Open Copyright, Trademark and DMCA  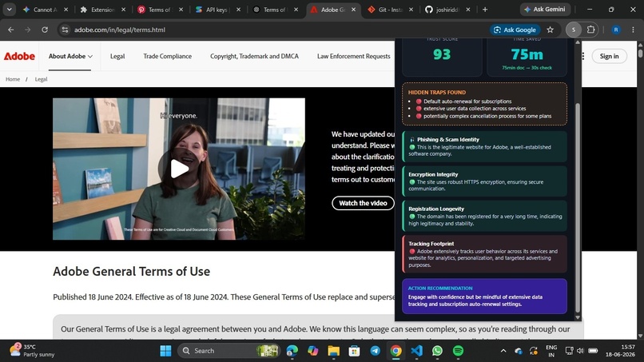coord(254,56)
